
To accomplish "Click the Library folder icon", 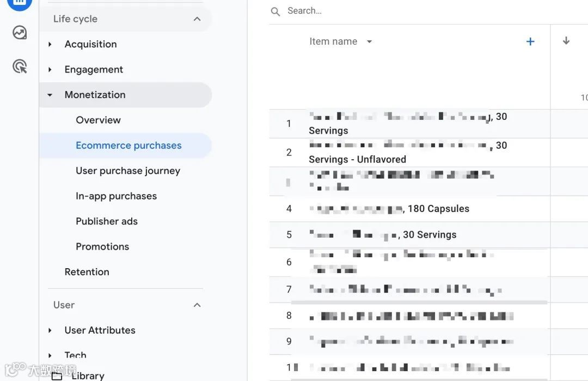I will [x=57, y=376].
